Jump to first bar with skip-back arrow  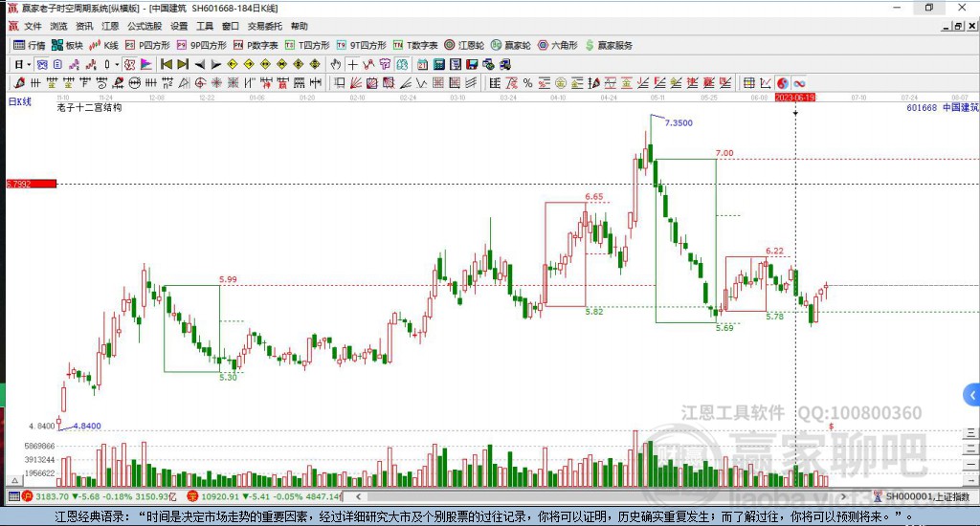click(166, 64)
